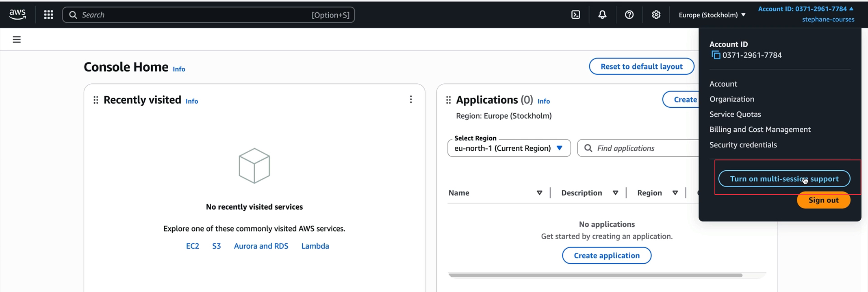The image size is (868, 292).
Task: Click magnifier icon in Find applications
Action: coord(588,148)
